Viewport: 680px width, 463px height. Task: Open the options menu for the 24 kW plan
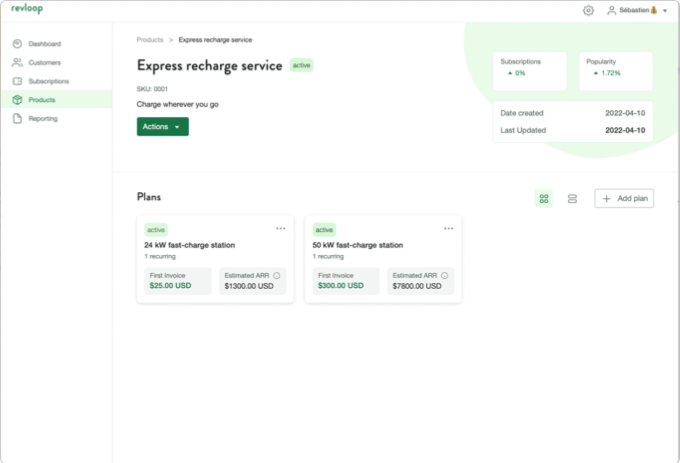[x=281, y=228]
